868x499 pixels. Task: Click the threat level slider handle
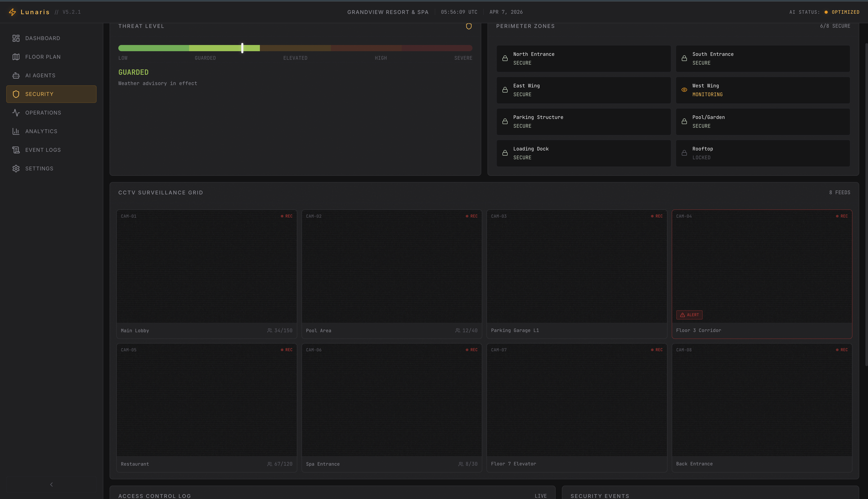point(242,48)
